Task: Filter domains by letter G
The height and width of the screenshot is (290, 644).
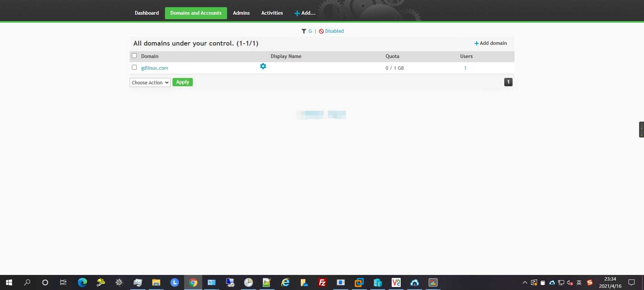Action: coord(310,31)
